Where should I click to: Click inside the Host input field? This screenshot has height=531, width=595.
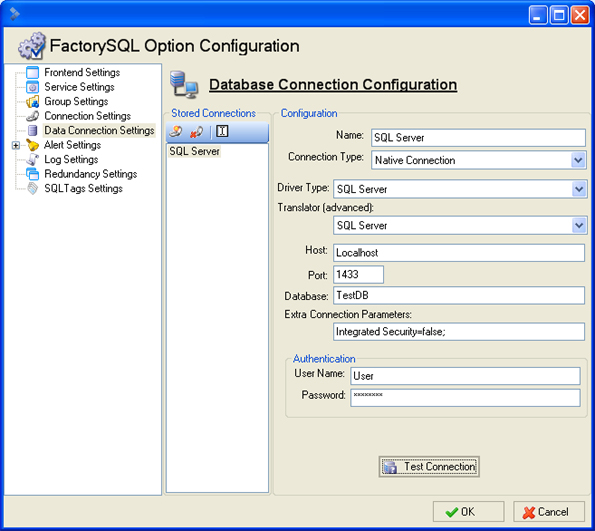click(459, 253)
